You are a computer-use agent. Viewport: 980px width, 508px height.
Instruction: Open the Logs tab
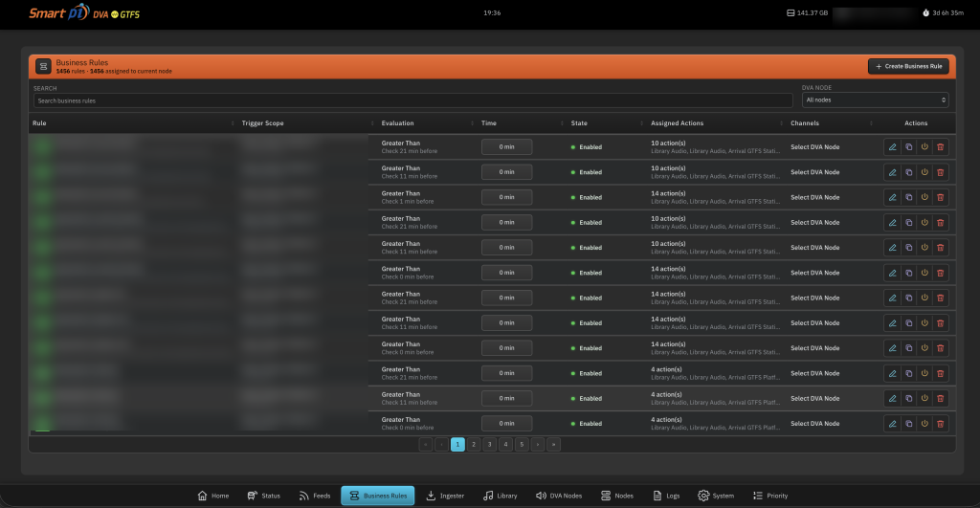coord(666,496)
